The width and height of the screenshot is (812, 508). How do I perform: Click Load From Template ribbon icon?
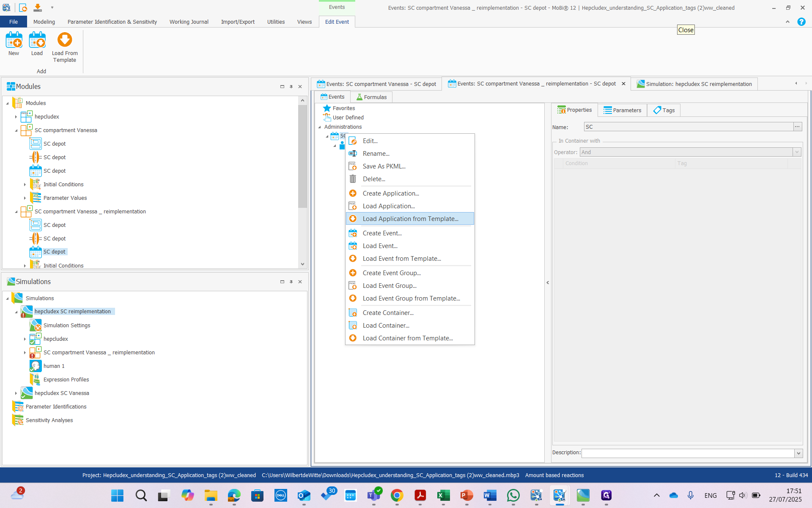click(65, 41)
